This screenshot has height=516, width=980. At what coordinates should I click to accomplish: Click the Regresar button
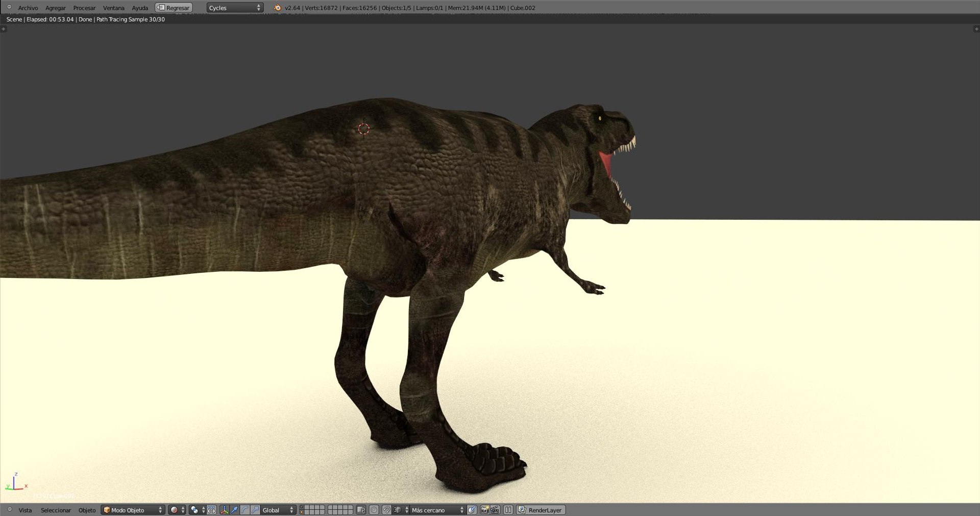click(x=174, y=8)
